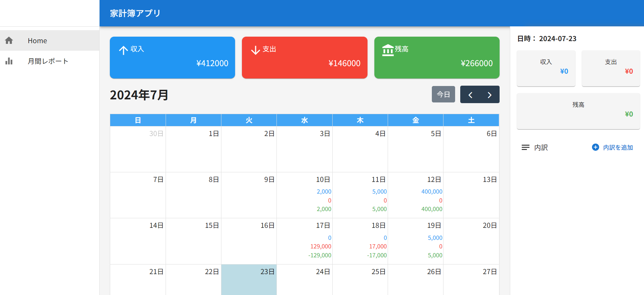Click the 18日 cell showing 17,000 expense
644x295 pixels.
click(360, 241)
